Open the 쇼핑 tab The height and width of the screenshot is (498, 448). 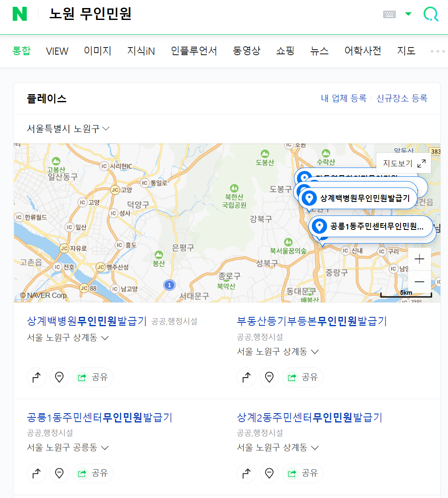[286, 51]
